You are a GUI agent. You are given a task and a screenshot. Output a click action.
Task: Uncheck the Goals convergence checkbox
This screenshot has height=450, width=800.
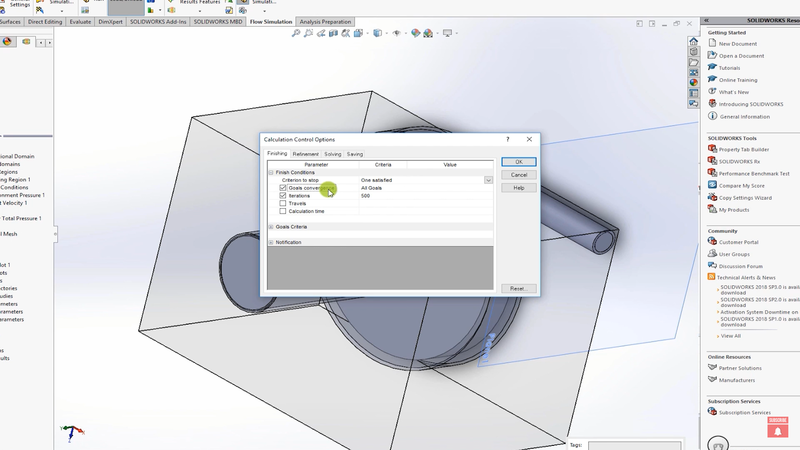[x=283, y=188]
